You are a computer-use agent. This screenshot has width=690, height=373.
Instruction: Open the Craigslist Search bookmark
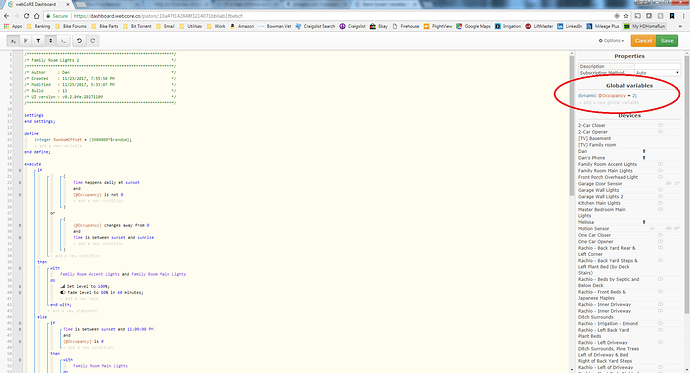(x=316, y=26)
